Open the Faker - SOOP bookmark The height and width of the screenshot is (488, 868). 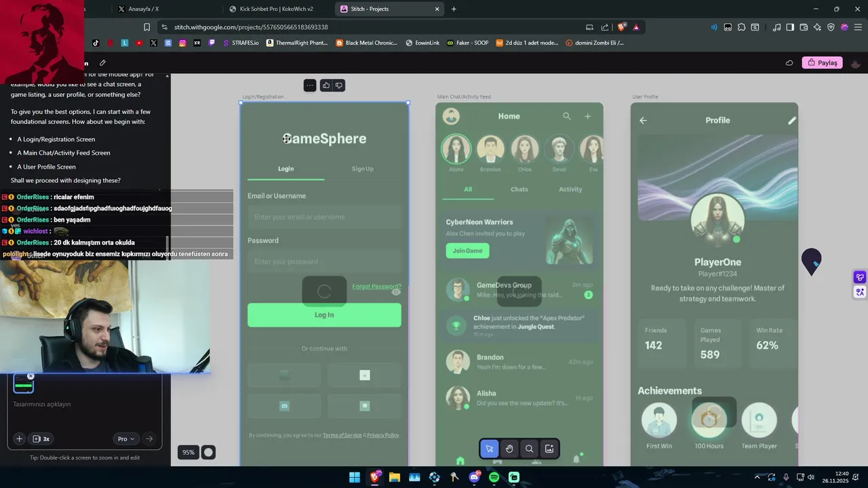tap(468, 43)
